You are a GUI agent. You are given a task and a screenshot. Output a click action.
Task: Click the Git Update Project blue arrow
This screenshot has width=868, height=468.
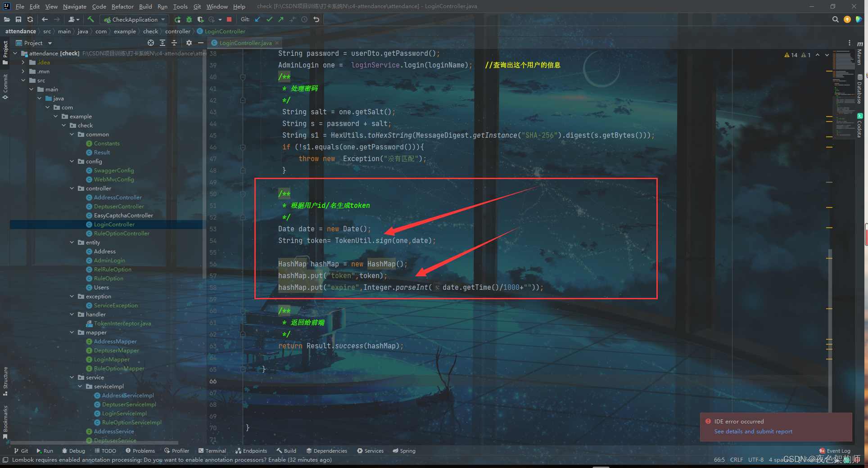click(x=258, y=19)
